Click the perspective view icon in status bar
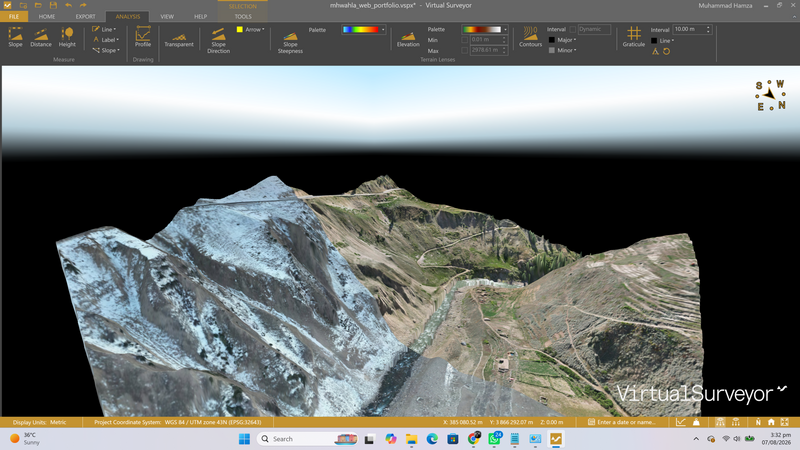800x450 pixels. [720, 422]
